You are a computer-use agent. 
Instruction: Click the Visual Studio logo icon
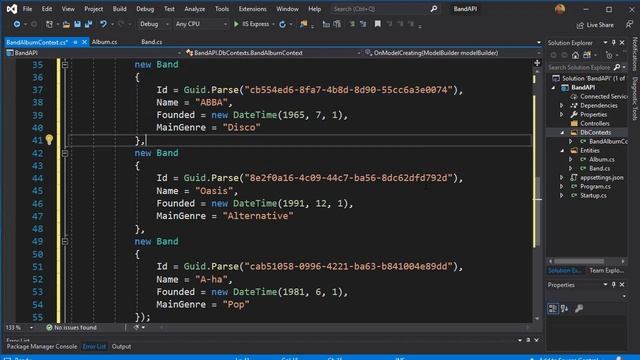[x=12, y=9]
